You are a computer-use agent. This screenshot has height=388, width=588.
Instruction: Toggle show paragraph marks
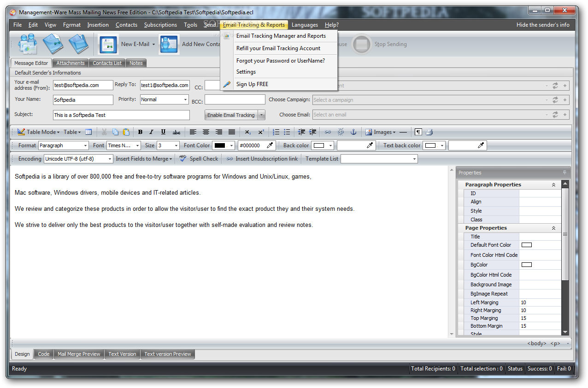[418, 132]
